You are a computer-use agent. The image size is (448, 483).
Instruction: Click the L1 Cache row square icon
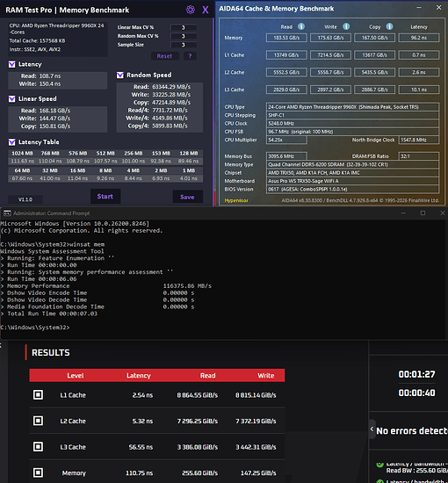[x=38, y=394]
